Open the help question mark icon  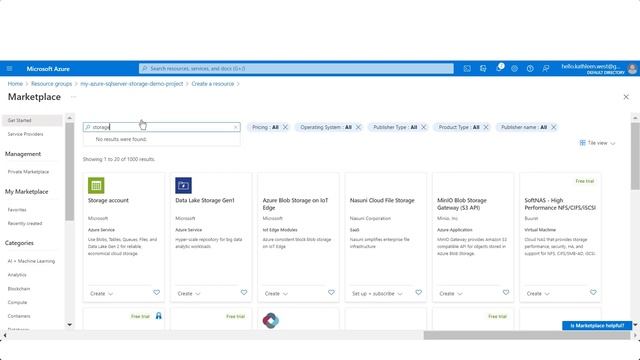pos(530,69)
